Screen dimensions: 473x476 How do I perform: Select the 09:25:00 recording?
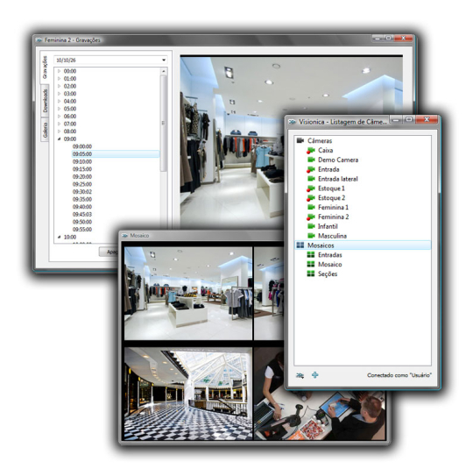(82, 184)
